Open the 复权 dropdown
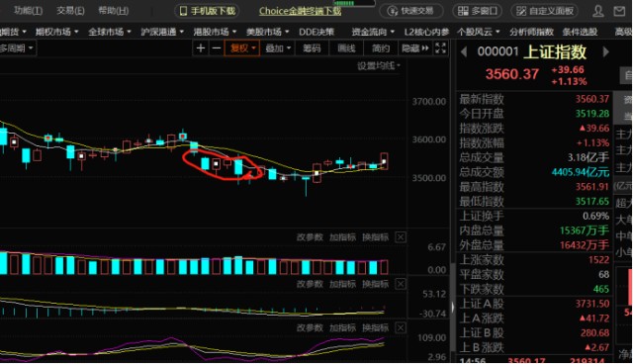Image resolution: width=633 pixels, height=364 pixels. [x=242, y=48]
